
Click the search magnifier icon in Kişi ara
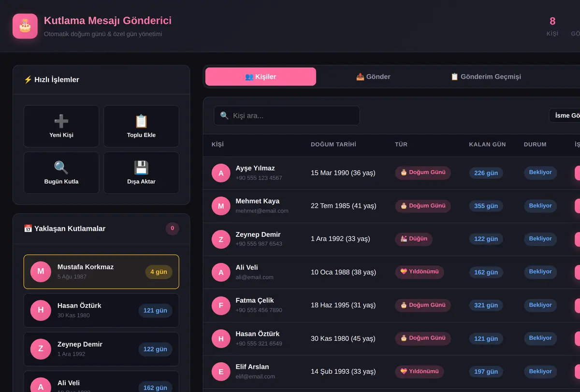coord(224,116)
